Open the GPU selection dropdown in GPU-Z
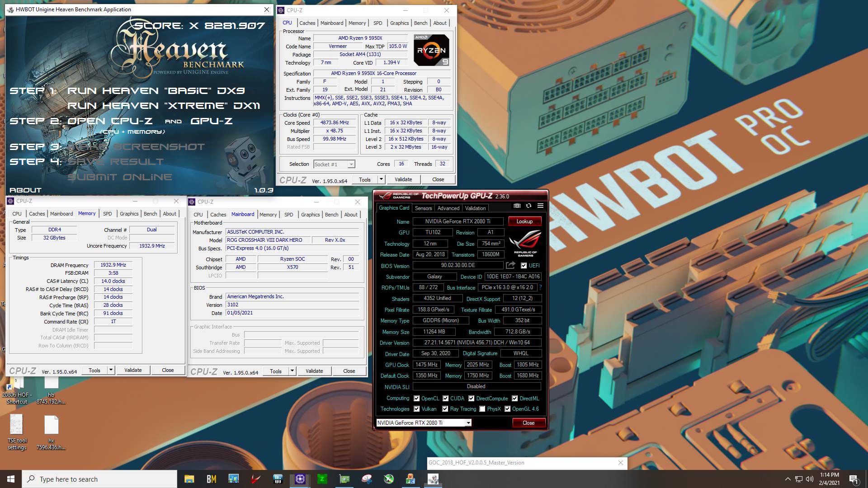 pyautogui.click(x=424, y=423)
